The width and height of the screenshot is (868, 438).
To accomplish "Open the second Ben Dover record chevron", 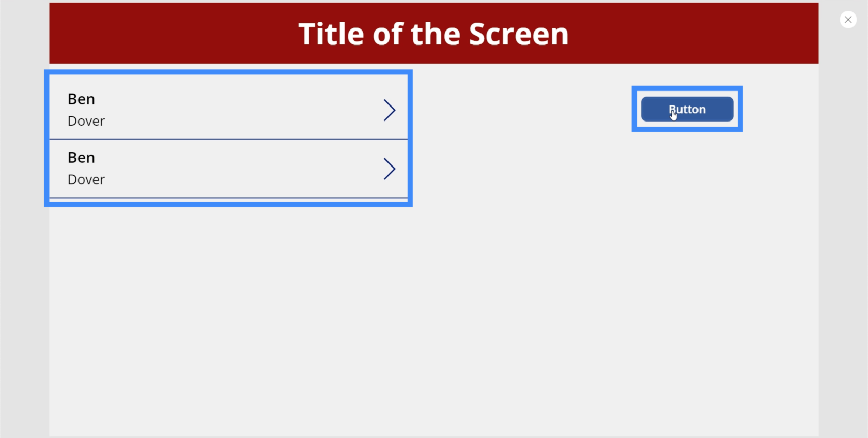I will pos(390,169).
